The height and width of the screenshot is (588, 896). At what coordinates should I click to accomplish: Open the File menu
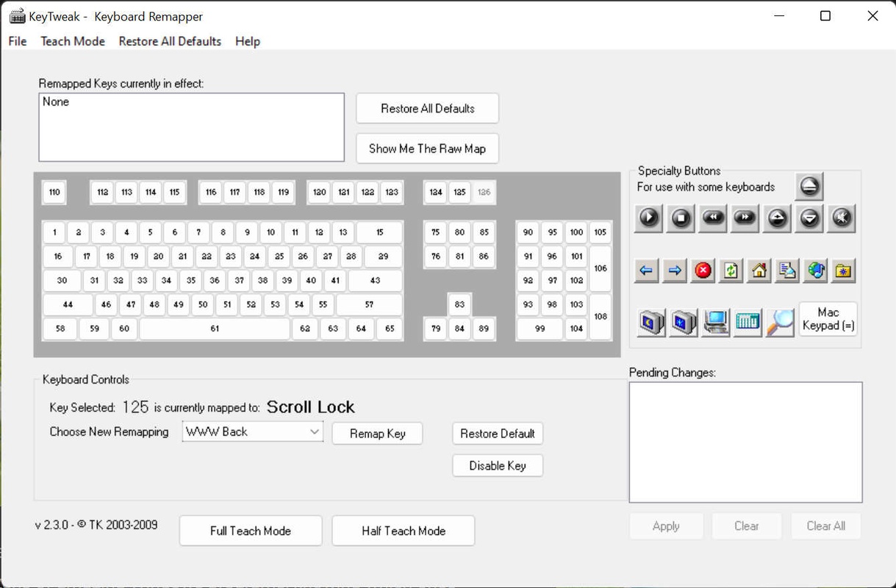18,41
